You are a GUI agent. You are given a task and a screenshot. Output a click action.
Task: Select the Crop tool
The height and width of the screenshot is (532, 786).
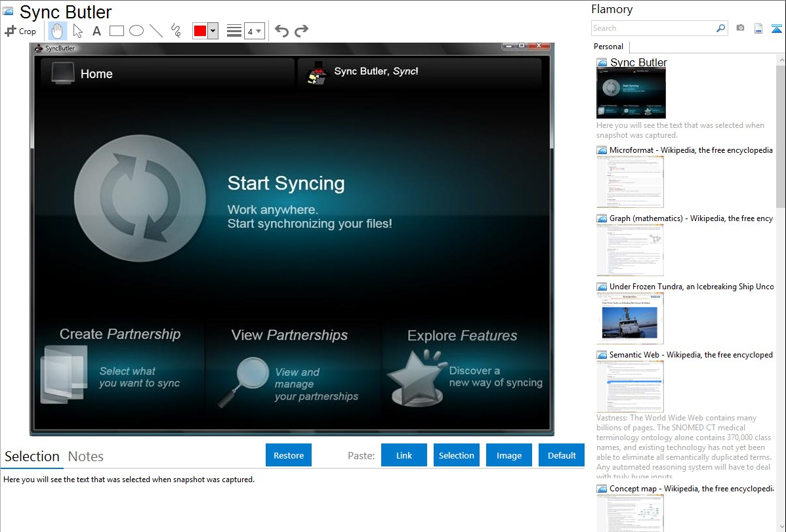tap(20, 31)
